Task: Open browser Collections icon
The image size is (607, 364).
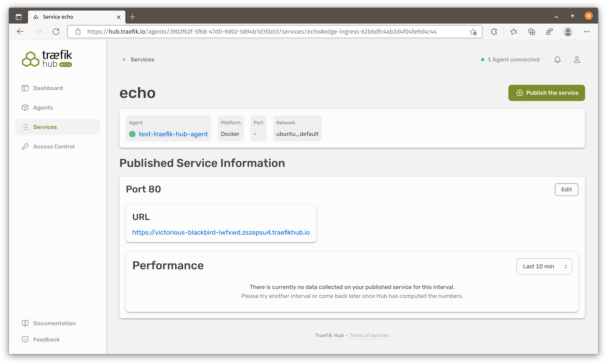Action: (x=531, y=32)
